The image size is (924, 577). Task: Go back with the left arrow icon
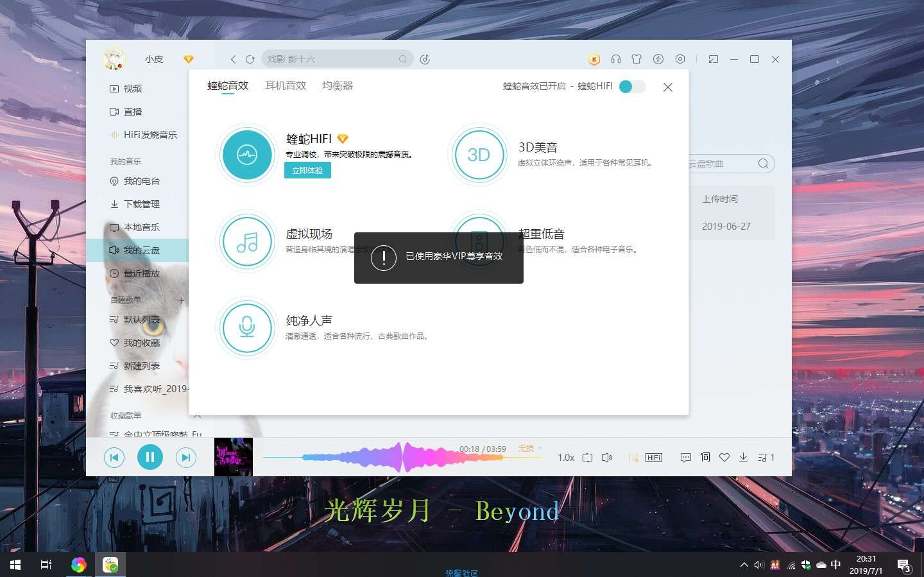click(x=233, y=59)
